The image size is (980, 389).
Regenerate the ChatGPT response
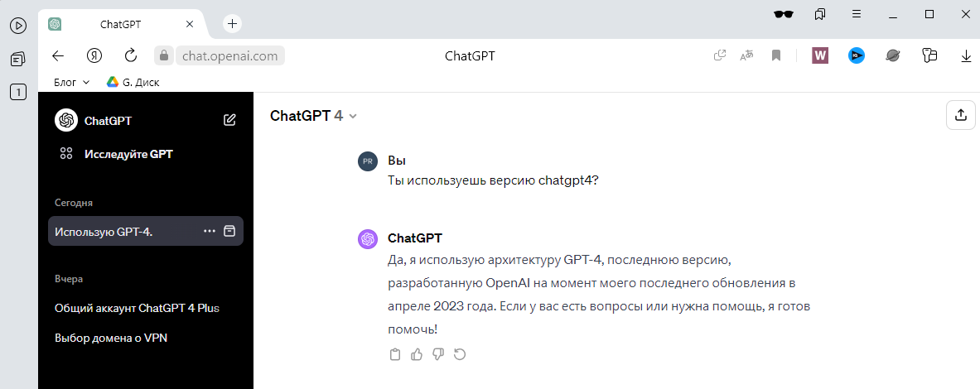pyautogui.click(x=460, y=355)
